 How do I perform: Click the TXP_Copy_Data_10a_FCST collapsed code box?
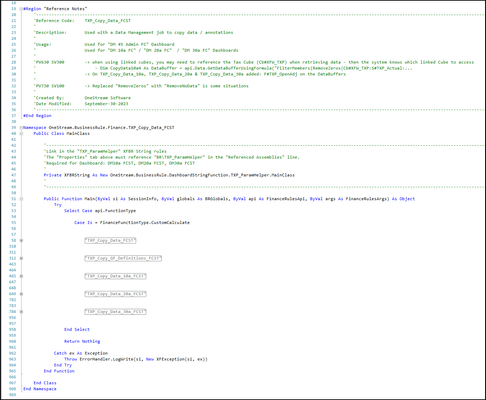115,276
